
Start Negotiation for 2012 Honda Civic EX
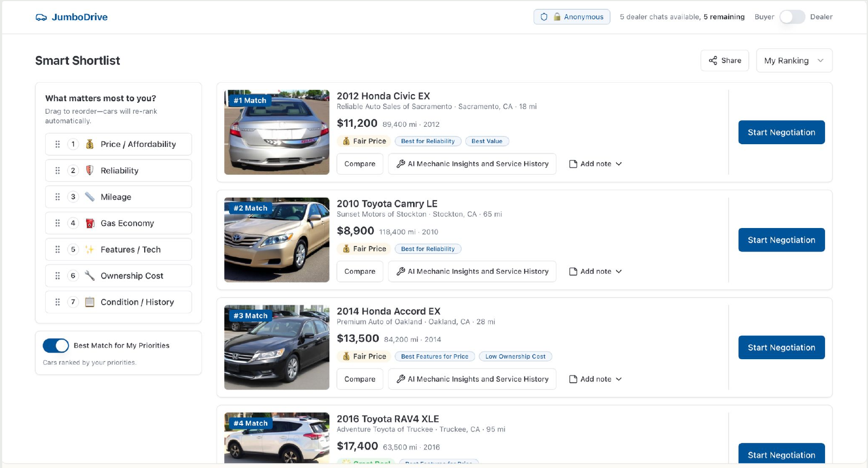pos(781,132)
